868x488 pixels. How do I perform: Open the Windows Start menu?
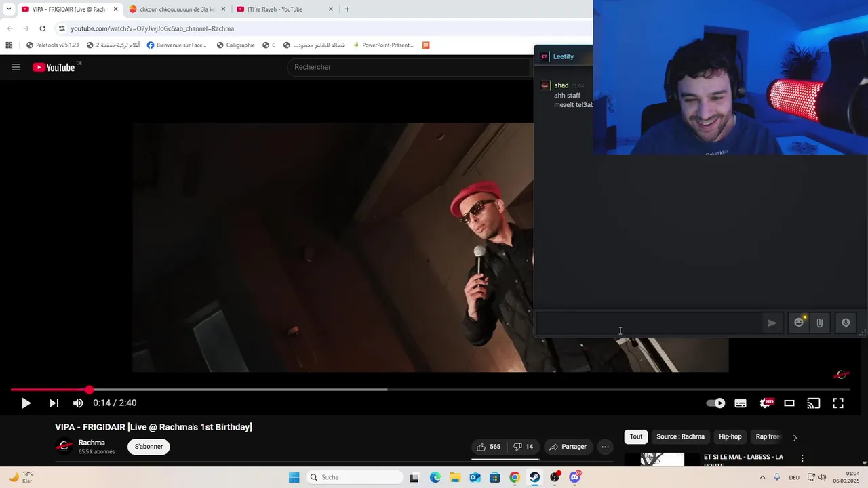(x=294, y=477)
